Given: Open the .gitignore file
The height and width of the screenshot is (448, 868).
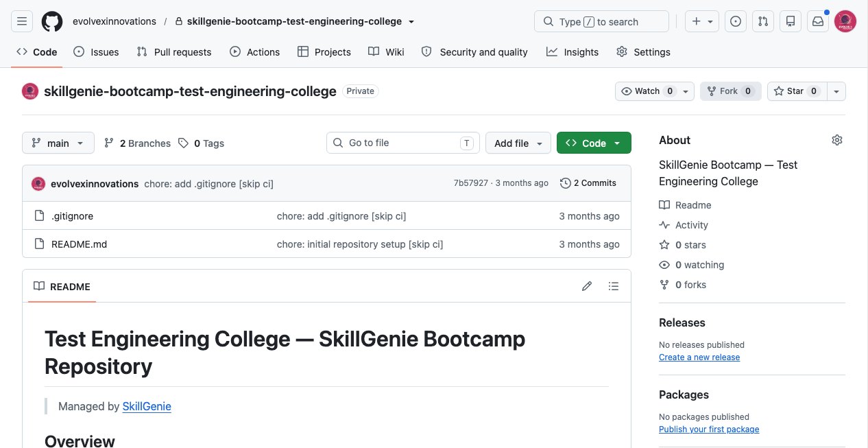Looking at the screenshot, I should click(x=72, y=216).
